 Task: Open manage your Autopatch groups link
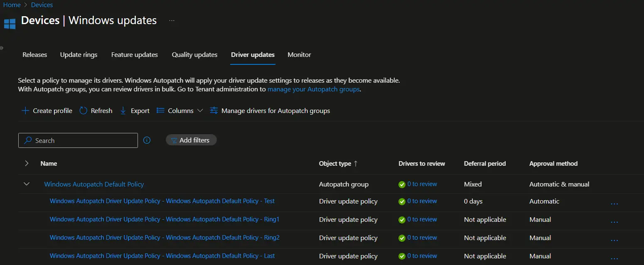click(313, 89)
